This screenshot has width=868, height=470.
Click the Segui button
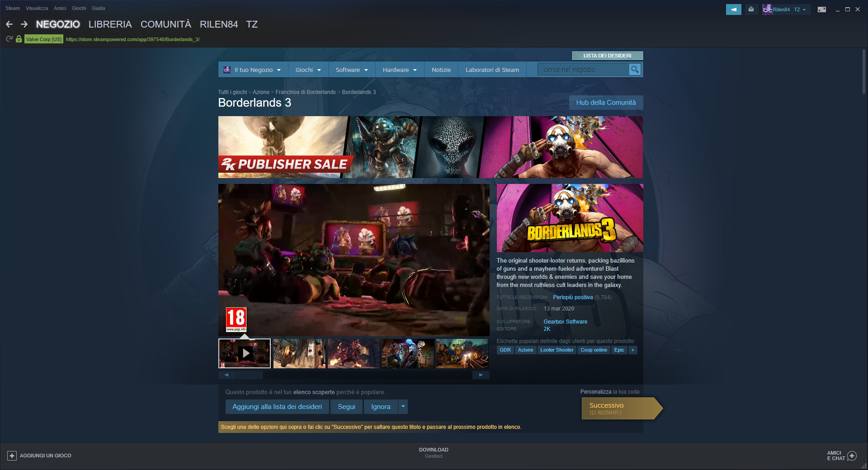pos(346,407)
